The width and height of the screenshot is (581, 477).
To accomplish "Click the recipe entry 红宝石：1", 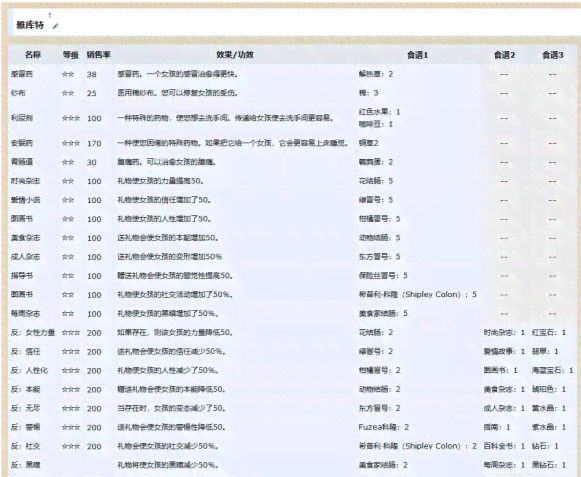I will tap(549, 332).
